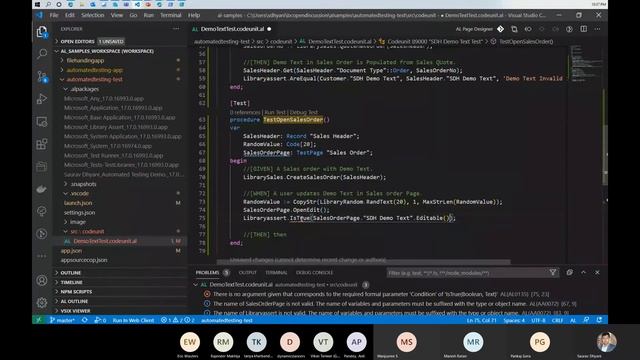Open launch.json in the file tree
The image size is (640, 360).
[x=78, y=203]
